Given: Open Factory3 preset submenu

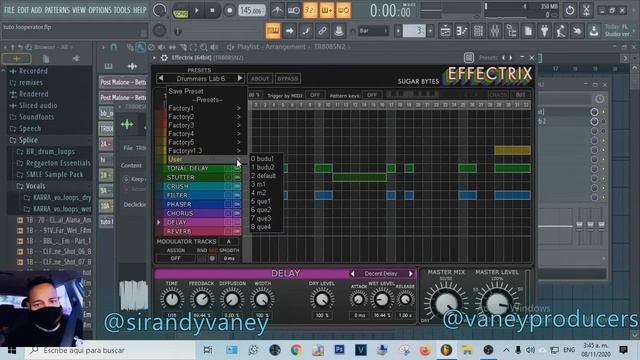Looking at the screenshot, I should 206,125.
